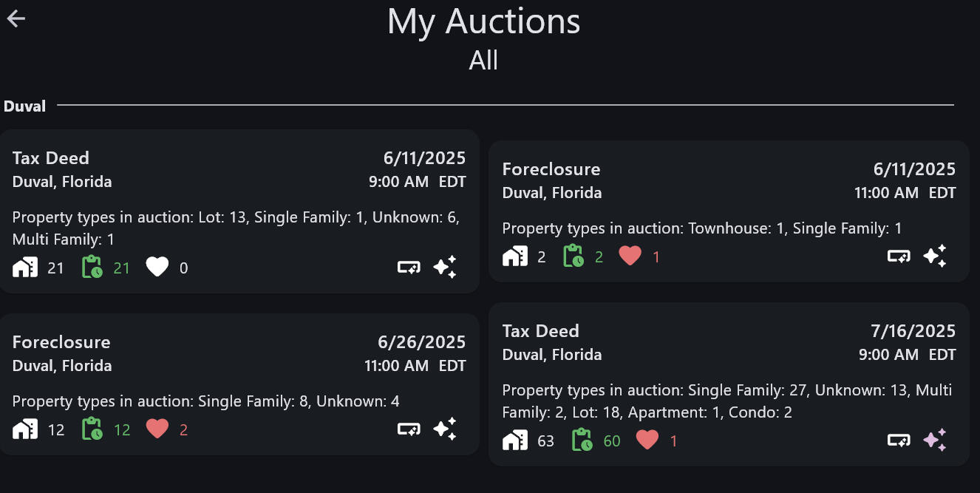980x493 pixels.
Task: Toggle the red heart on 7/16/2025 Tax Deed
Action: (x=647, y=441)
